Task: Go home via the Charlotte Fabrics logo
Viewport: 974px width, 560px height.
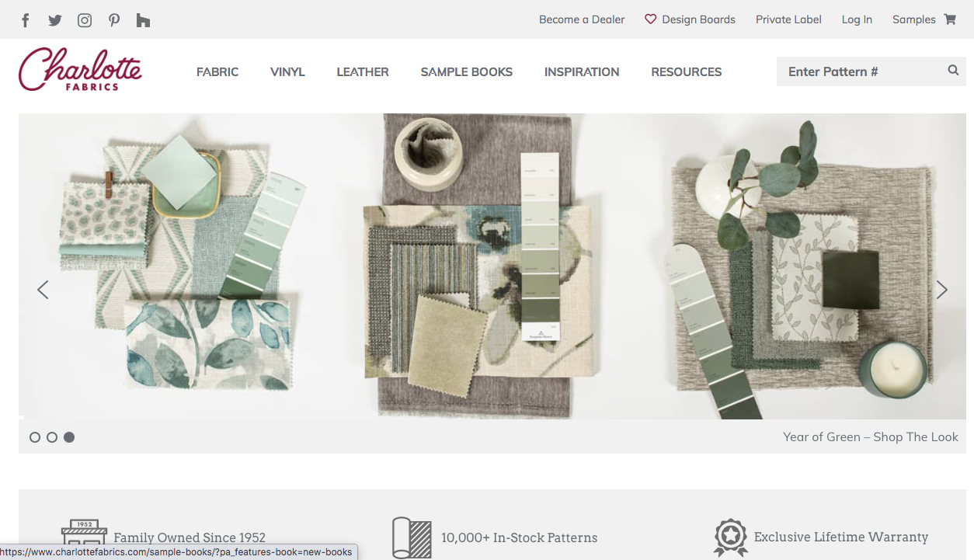Action: click(80, 69)
